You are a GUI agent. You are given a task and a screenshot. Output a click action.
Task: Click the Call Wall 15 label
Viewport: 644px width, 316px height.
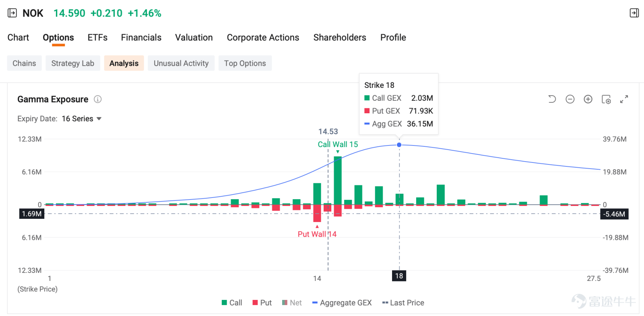click(x=338, y=144)
